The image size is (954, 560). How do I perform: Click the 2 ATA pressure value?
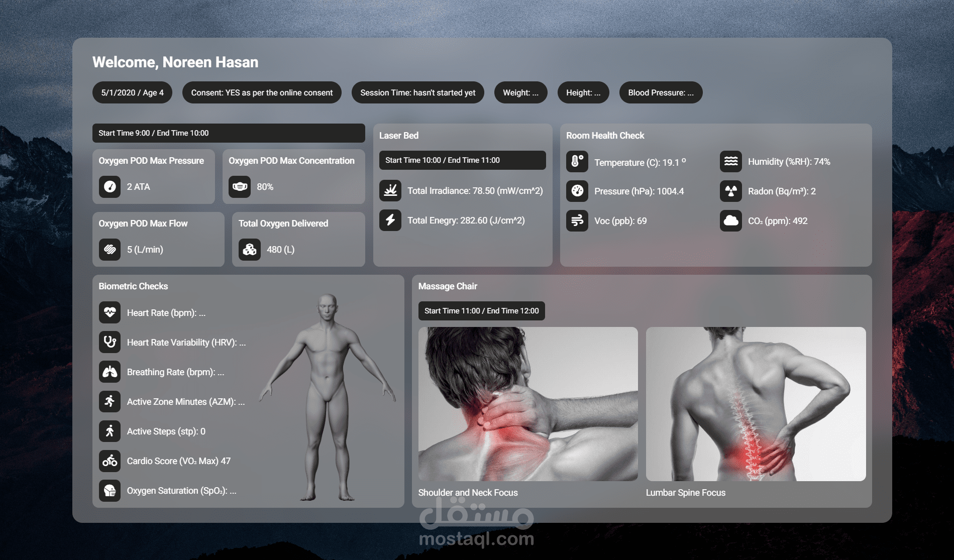(138, 187)
